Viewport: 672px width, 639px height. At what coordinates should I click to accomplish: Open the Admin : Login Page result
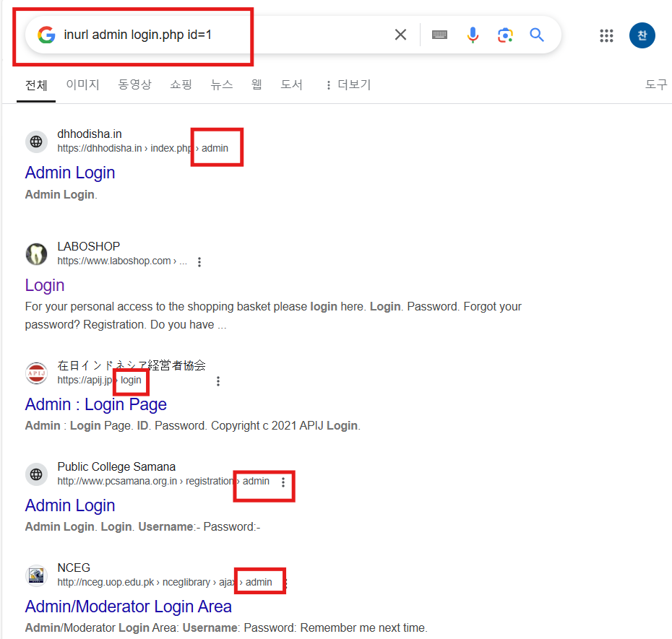(x=95, y=404)
